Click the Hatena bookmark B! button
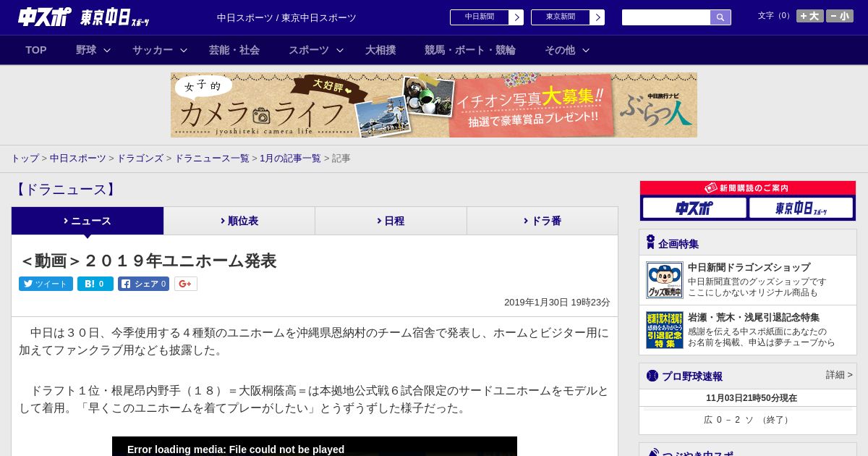The image size is (868, 456). coord(95,284)
